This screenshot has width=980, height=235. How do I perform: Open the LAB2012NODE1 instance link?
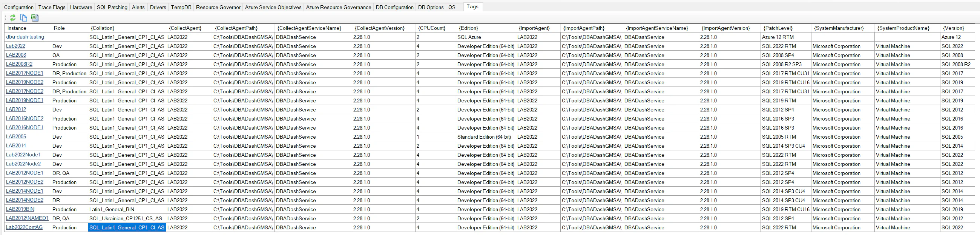coord(25,173)
